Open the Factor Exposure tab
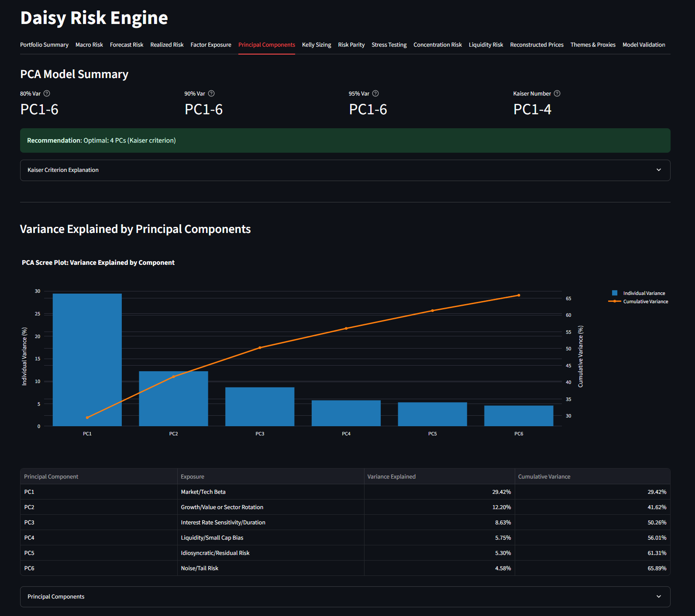This screenshot has height=616, width=695. pyautogui.click(x=211, y=45)
